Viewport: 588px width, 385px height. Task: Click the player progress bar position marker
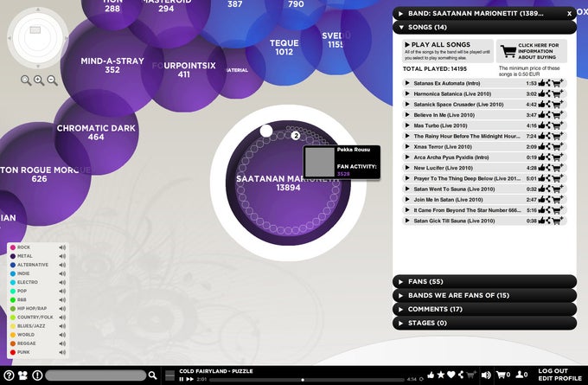pos(303,380)
